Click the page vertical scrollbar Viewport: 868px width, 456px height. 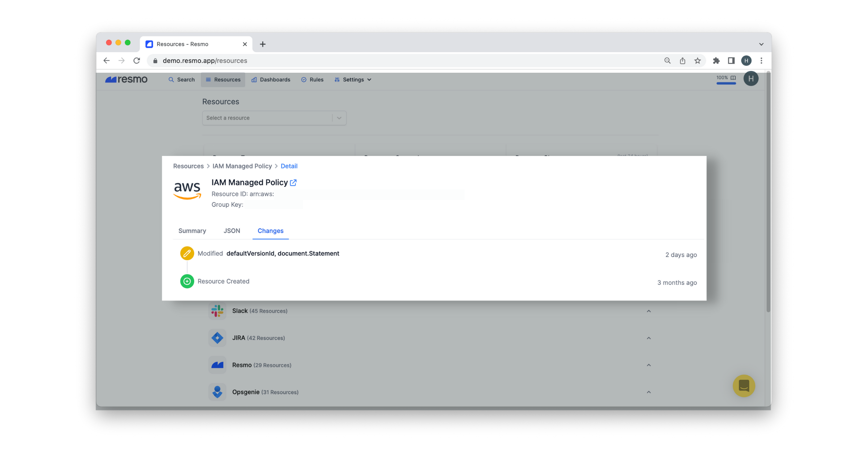coord(769,192)
